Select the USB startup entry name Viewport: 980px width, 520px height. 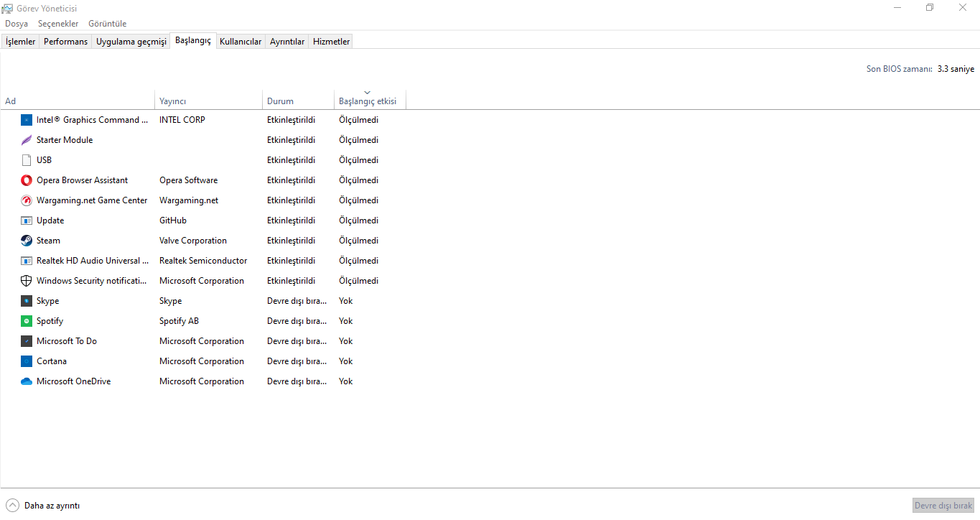pos(45,160)
